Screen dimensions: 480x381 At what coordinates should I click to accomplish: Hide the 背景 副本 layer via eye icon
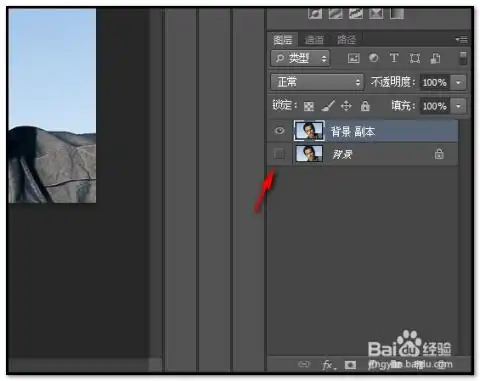(279, 130)
